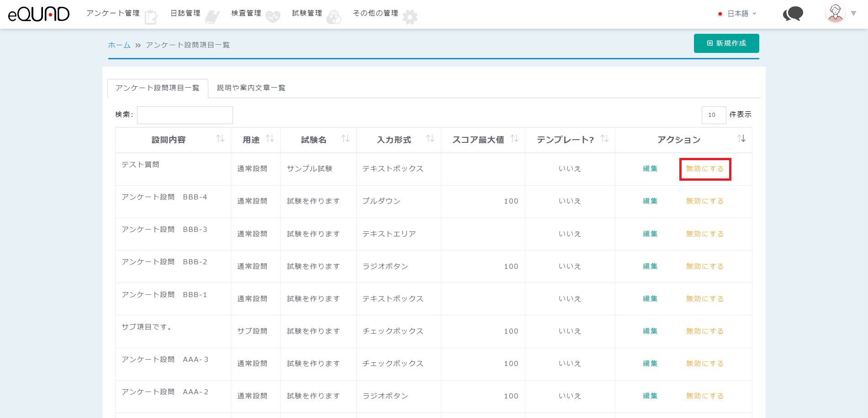The height and width of the screenshot is (418, 868).
Task: Expand the user menu arrow beside avatar
Action: click(853, 13)
